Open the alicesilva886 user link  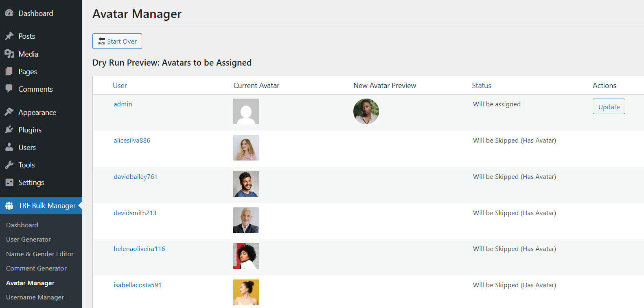(132, 141)
